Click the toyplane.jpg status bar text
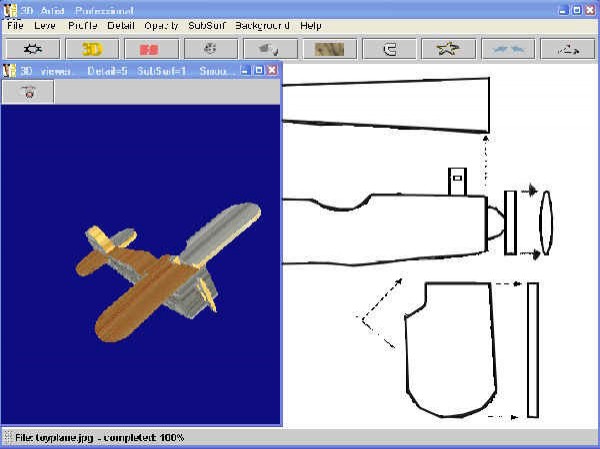600x449 pixels. 99,438
